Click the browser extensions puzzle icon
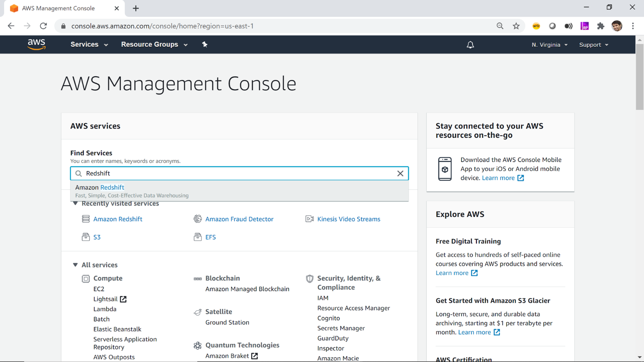Image resolution: width=644 pixels, height=362 pixels. click(x=601, y=26)
